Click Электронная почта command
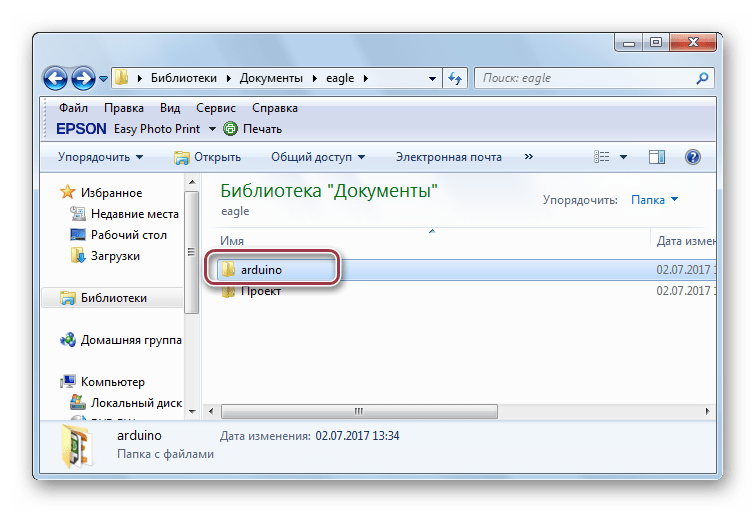 pos(448,157)
